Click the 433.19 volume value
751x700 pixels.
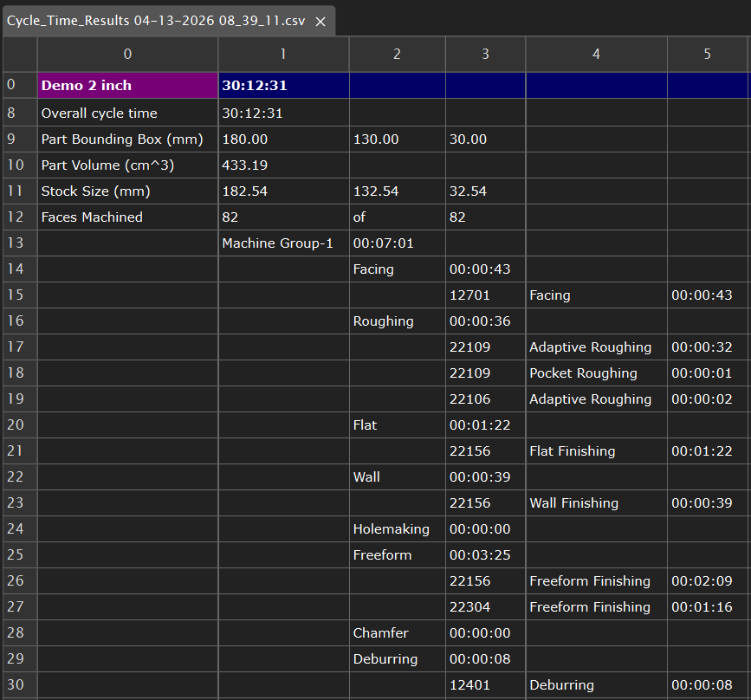283,165
